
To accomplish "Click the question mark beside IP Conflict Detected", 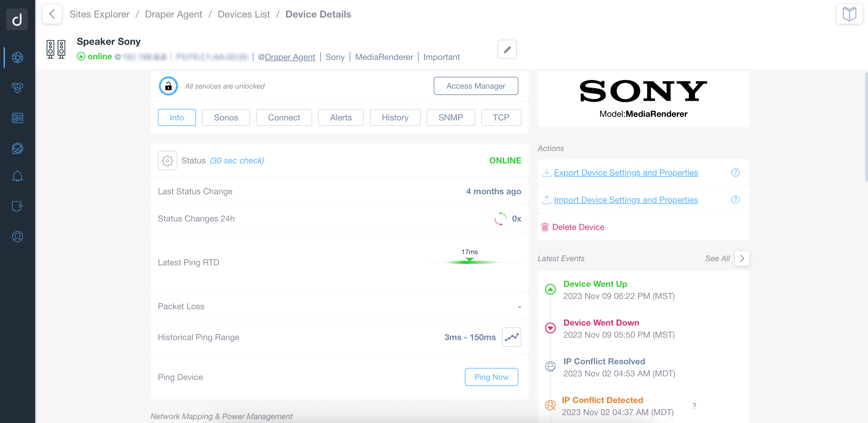I will click(x=694, y=406).
